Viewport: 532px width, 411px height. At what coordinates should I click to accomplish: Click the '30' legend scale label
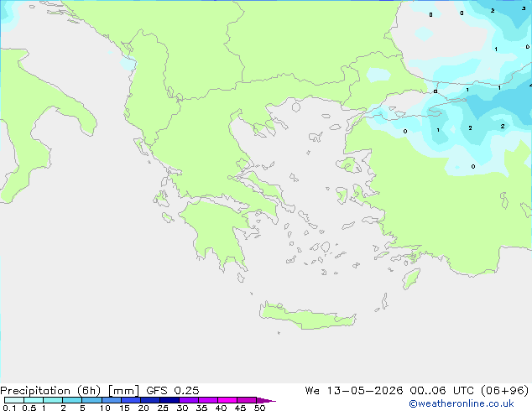(182, 408)
